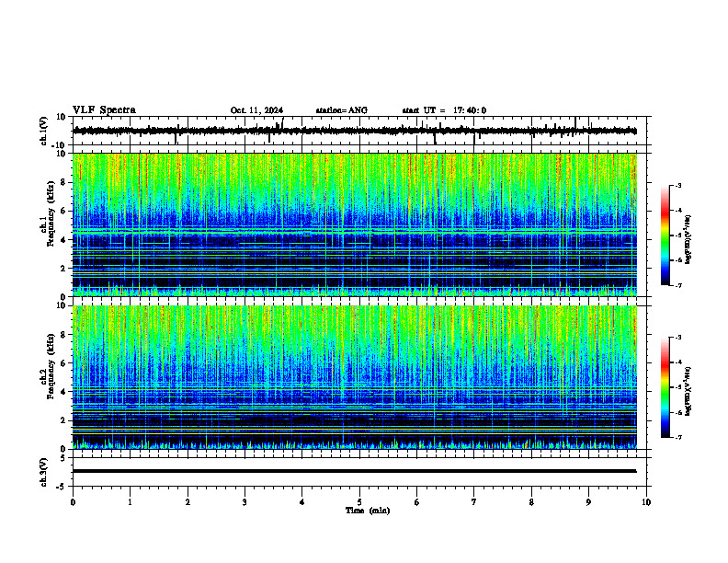Click the "Time (min)" x-axis label

pos(368,511)
